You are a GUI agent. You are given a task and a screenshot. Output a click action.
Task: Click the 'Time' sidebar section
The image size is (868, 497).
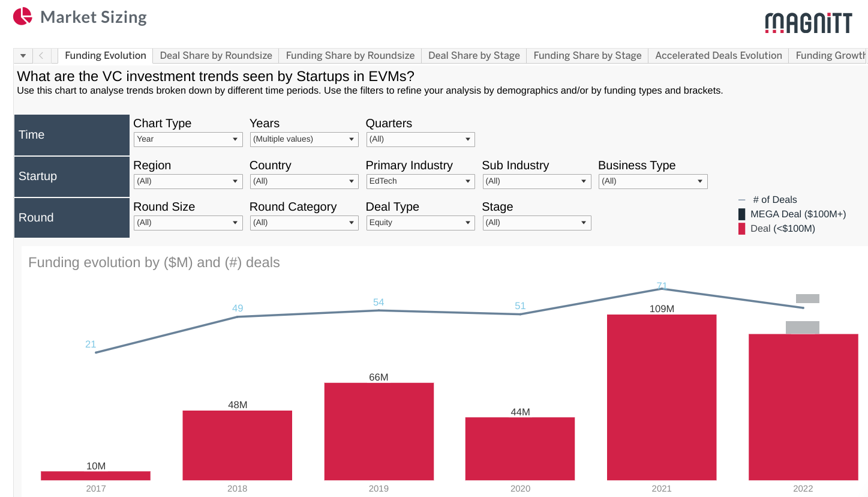(x=71, y=134)
